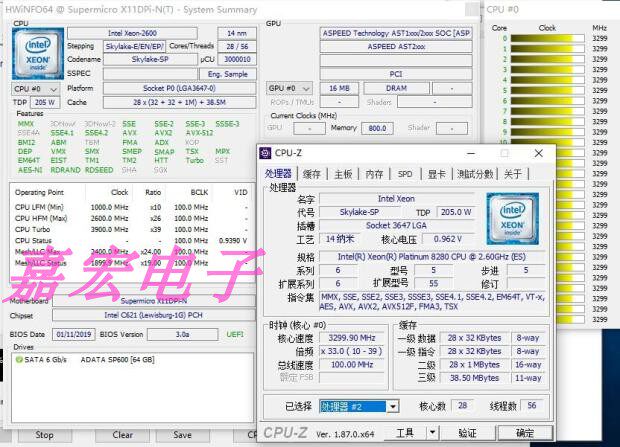The height and width of the screenshot is (447, 620).
Task: Click the 倍频 x 33.0 (10 - 39) value
Action: pos(352,351)
